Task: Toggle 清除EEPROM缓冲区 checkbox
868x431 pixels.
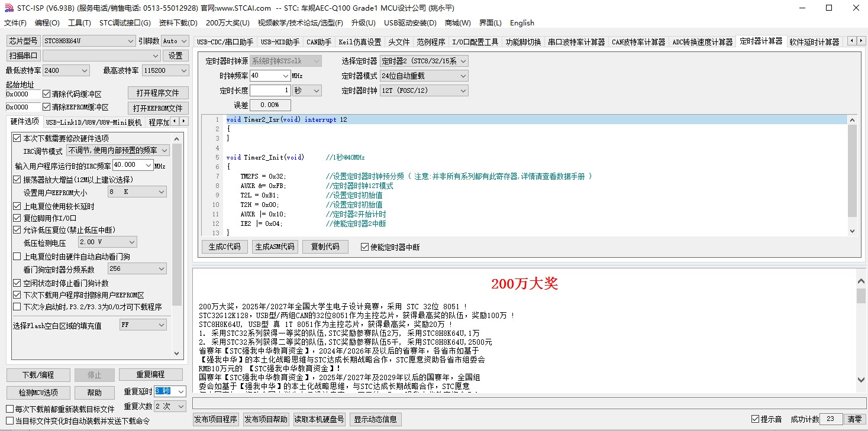Action: (47, 108)
